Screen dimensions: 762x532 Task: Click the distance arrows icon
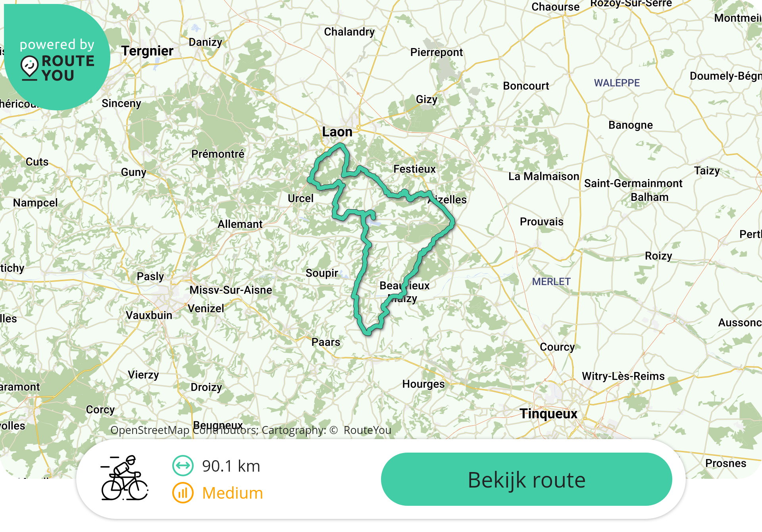183,466
